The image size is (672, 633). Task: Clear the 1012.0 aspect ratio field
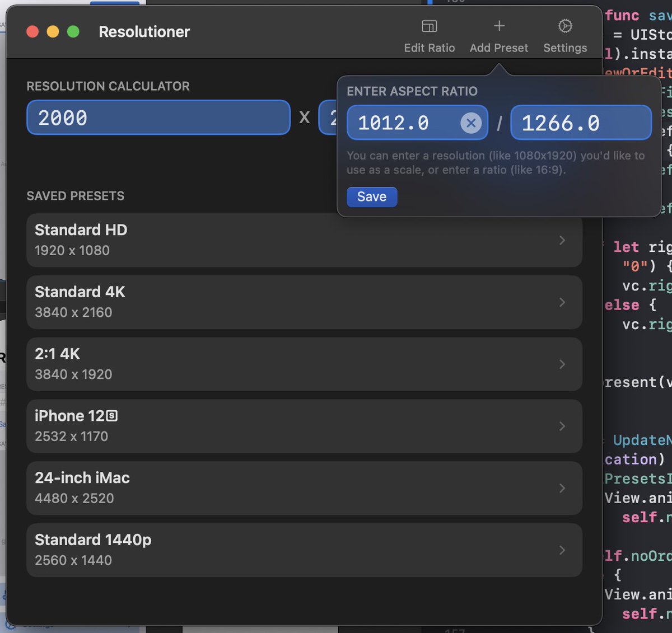coord(471,123)
